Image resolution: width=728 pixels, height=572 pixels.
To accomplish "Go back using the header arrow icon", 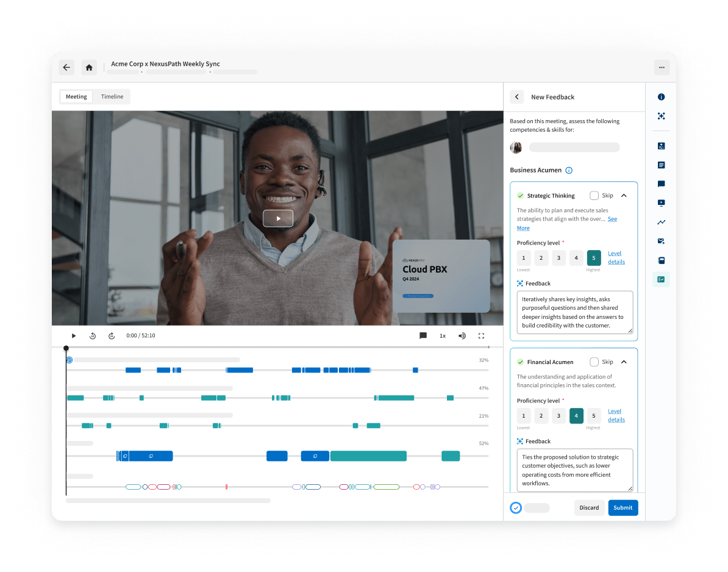I will point(67,68).
